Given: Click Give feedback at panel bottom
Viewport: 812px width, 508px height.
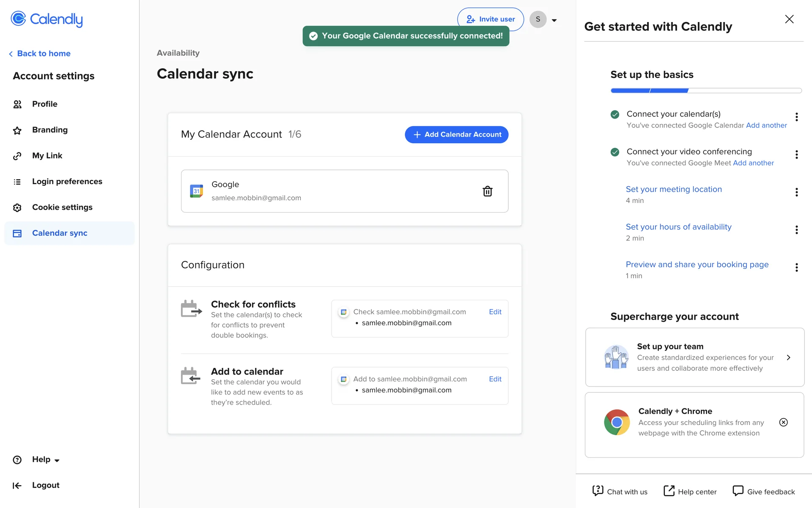Looking at the screenshot, I should pyautogui.click(x=764, y=491).
